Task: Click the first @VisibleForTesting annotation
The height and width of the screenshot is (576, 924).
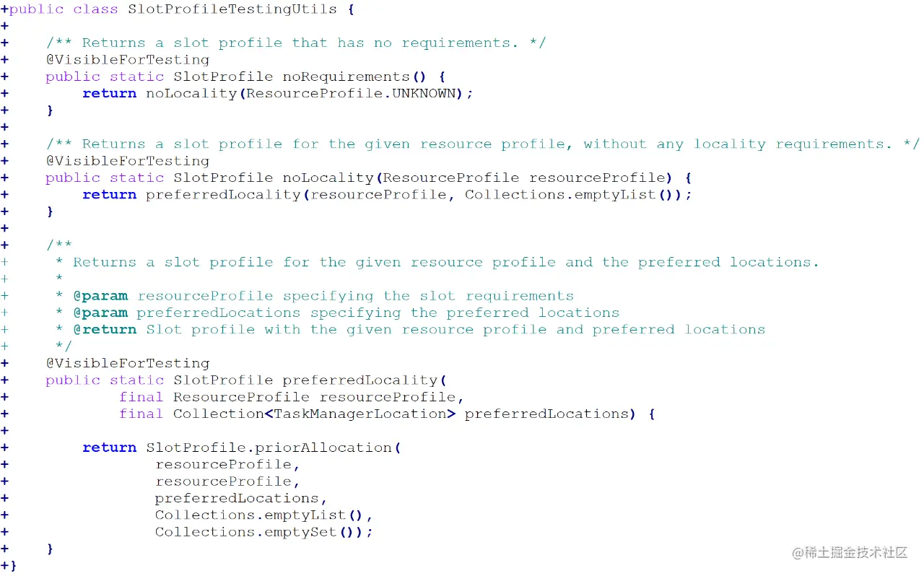Action: click(x=128, y=60)
